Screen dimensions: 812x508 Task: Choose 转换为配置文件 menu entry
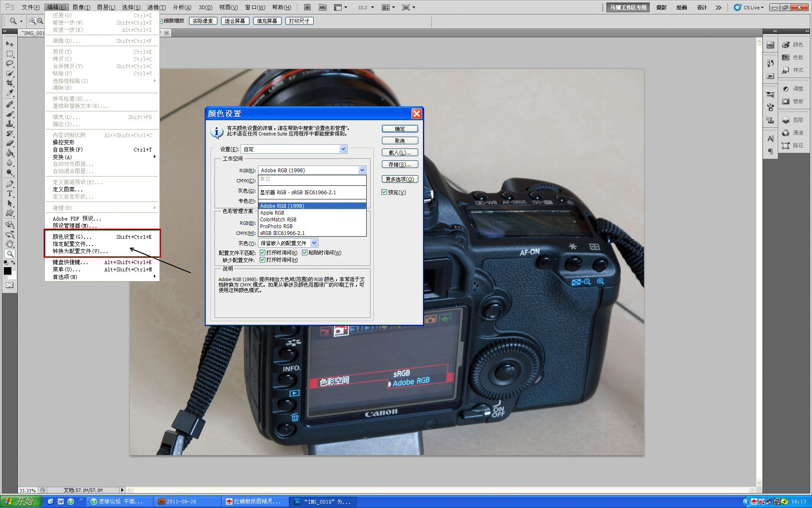point(102,251)
